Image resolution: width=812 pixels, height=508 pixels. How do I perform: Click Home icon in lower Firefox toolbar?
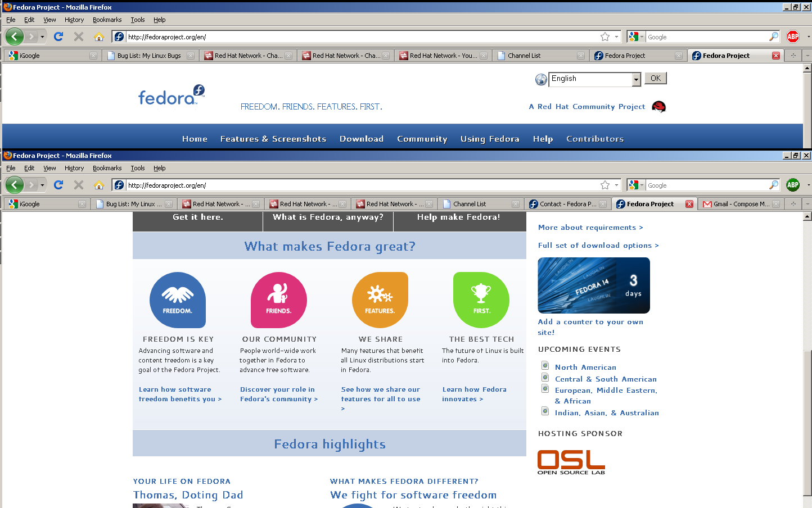tap(99, 185)
